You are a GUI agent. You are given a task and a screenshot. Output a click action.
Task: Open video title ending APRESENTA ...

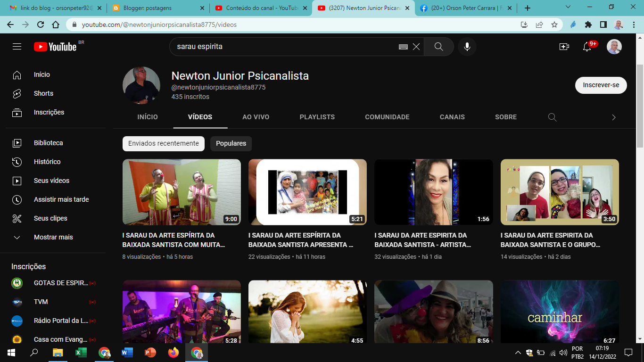click(301, 240)
